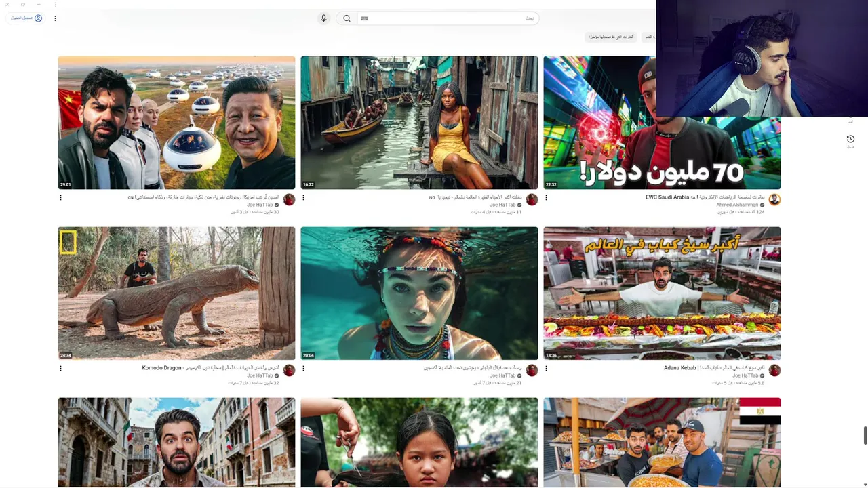Focus the YouTube search input field
Screen dimensions: 868x488
pos(448,18)
